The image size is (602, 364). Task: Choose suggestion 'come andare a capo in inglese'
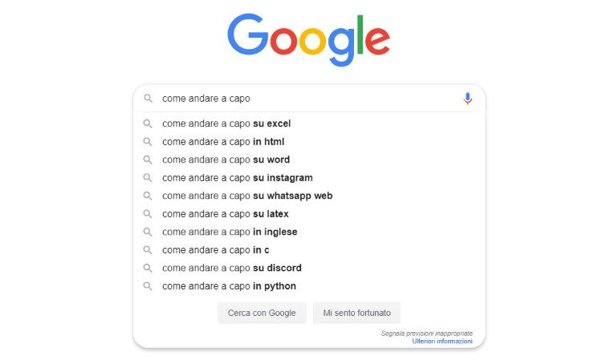click(x=309, y=232)
